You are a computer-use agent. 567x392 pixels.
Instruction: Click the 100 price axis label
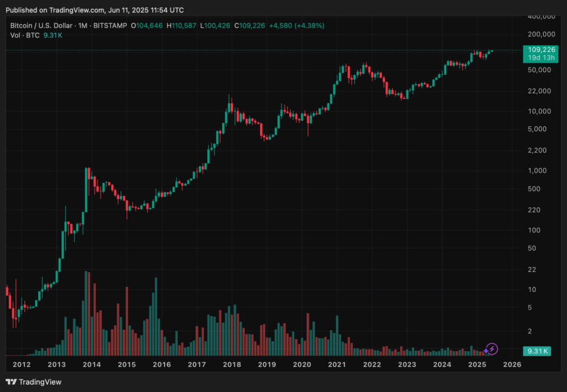pyautogui.click(x=534, y=230)
